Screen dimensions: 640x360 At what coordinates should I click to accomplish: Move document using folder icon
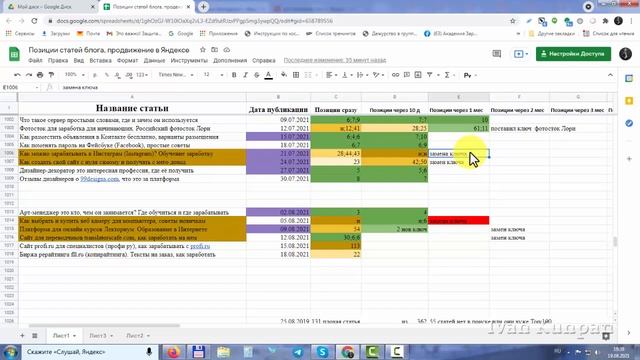click(214, 50)
